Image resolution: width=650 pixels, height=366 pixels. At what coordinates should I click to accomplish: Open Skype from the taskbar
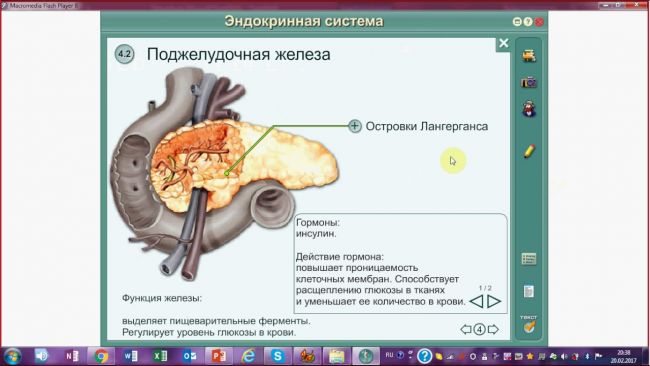(278, 356)
